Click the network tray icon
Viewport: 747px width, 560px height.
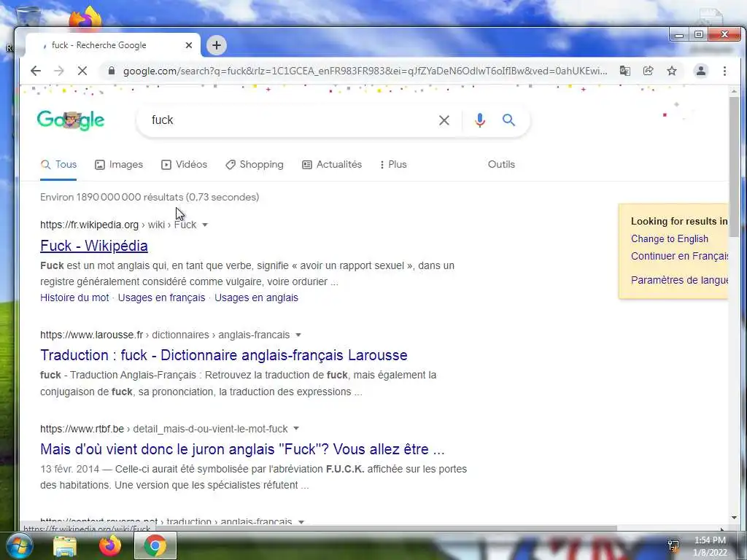point(673,545)
